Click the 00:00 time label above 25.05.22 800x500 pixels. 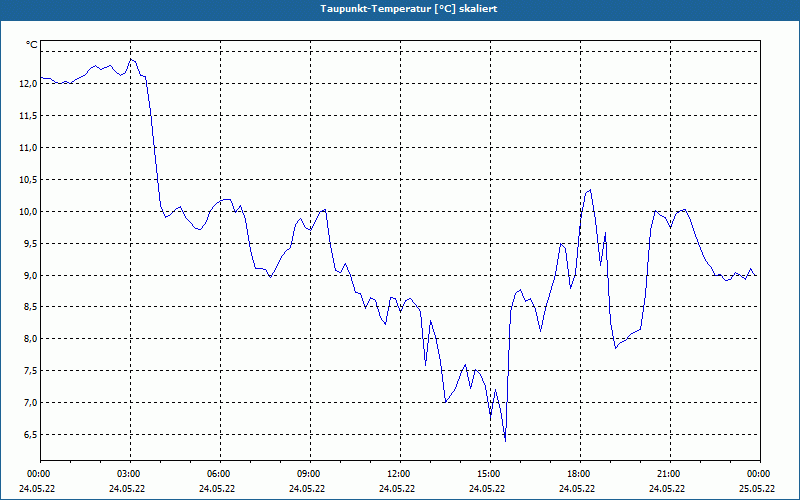point(760,474)
